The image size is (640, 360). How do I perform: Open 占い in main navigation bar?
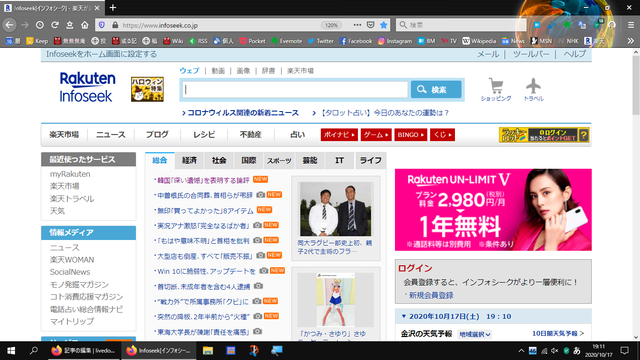pyautogui.click(x=297, y=134)
